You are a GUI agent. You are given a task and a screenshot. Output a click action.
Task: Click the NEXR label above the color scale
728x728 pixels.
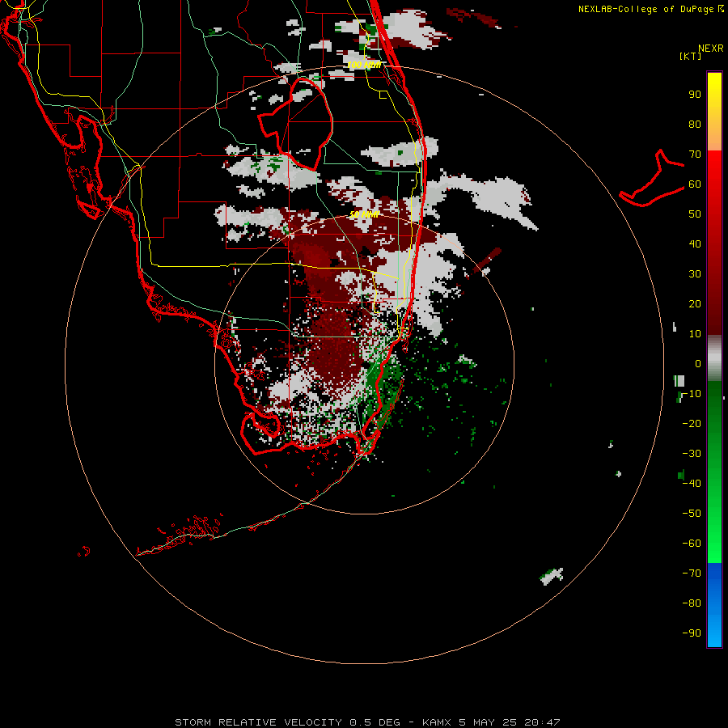[x=710, y=49]
